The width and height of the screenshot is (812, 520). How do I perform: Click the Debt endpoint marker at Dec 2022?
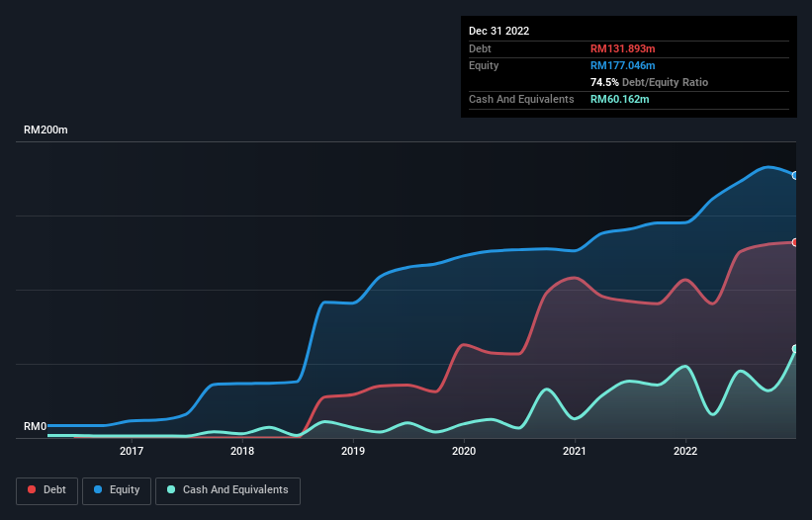point(795,242)
